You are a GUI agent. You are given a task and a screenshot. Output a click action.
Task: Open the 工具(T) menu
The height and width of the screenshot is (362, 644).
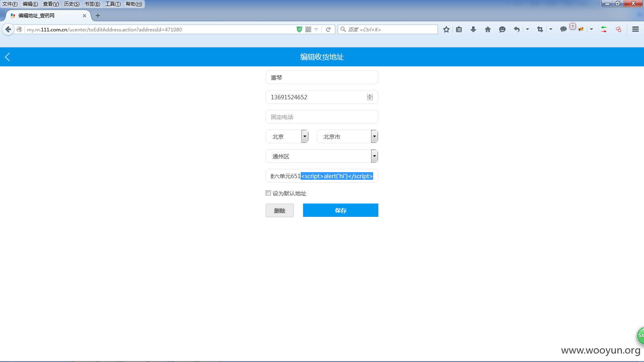(x=113, y=4)
